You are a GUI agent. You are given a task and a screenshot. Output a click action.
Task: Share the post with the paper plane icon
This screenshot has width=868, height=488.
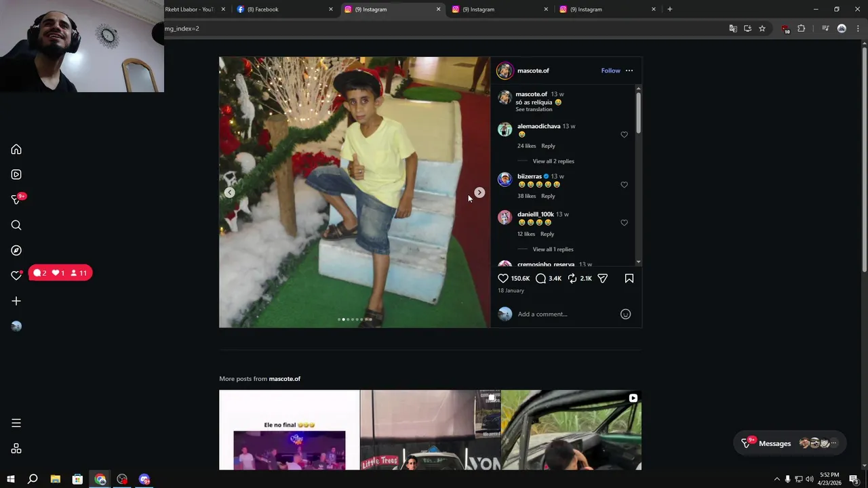[x=602, y=279]
